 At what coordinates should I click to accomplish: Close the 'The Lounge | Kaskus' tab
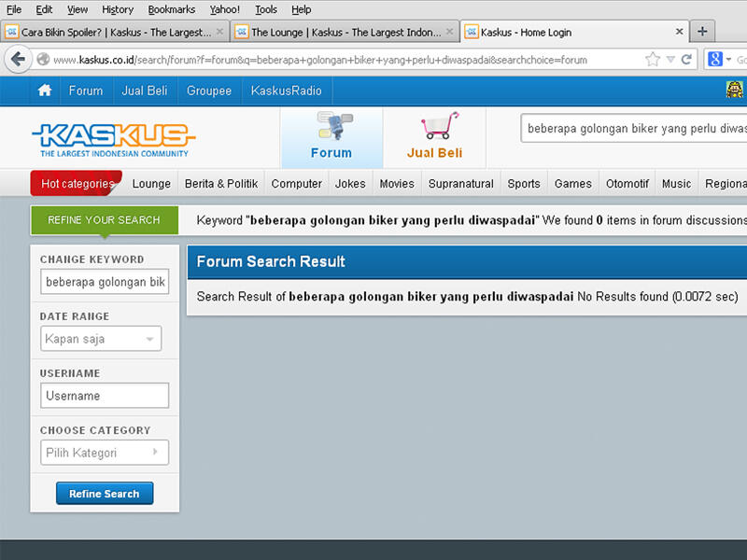point(449,32)
